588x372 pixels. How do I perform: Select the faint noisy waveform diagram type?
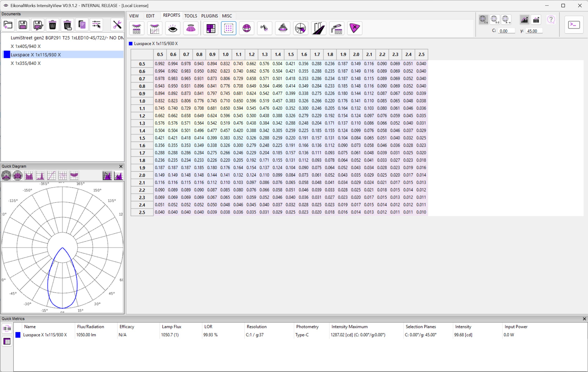(x=63, y=175)
